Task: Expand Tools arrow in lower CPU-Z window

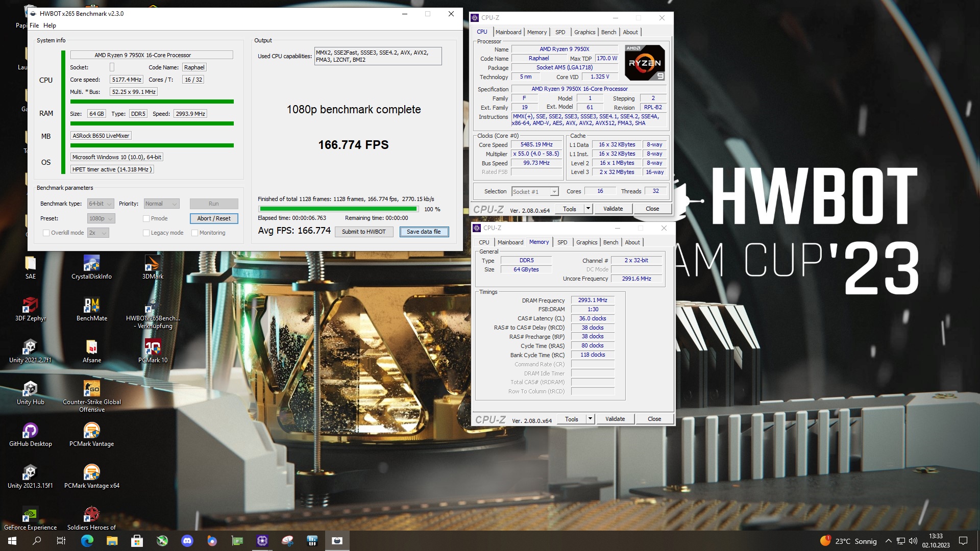Action: tap(590, 419)
